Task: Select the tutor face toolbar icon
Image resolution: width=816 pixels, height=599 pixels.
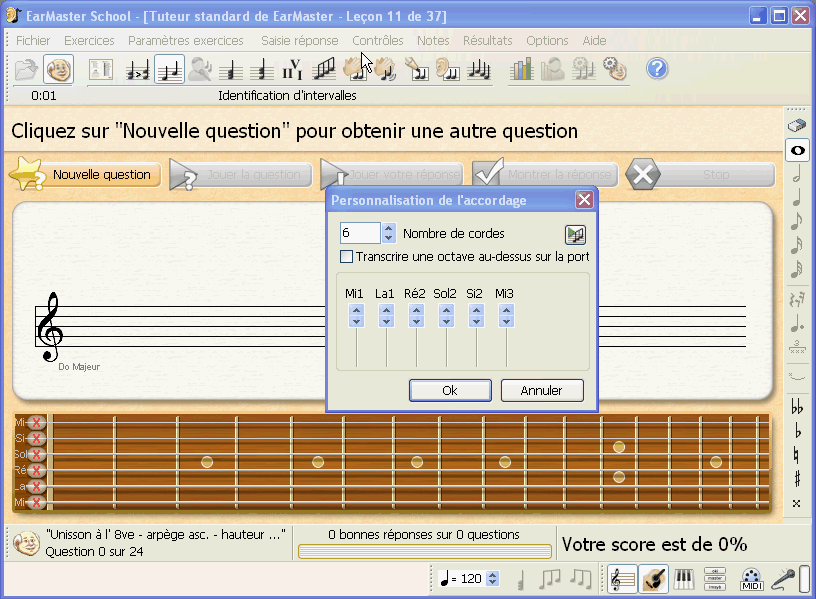Action: point(58,69)
